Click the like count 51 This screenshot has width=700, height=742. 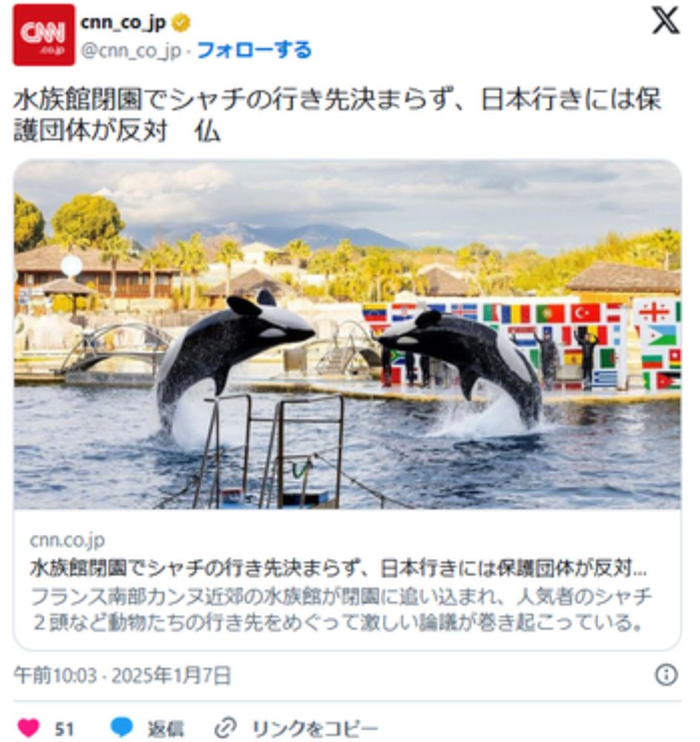(x=65, y=729)
